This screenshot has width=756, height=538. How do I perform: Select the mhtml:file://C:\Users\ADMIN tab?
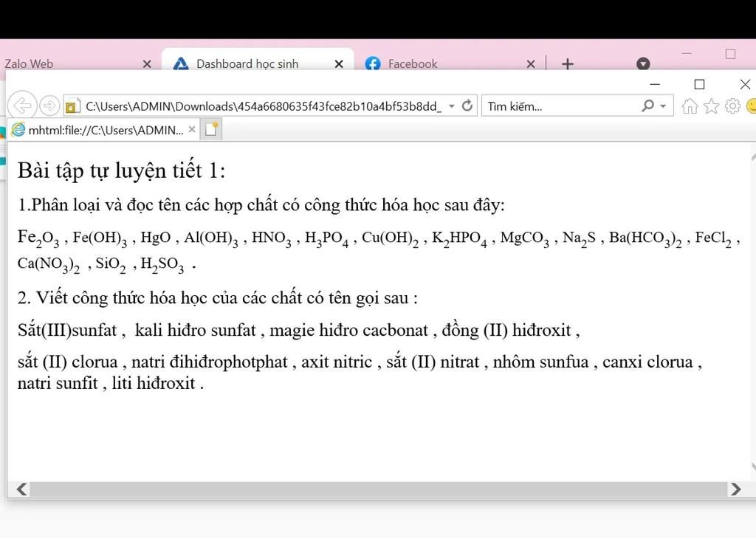tap(103, 130)
